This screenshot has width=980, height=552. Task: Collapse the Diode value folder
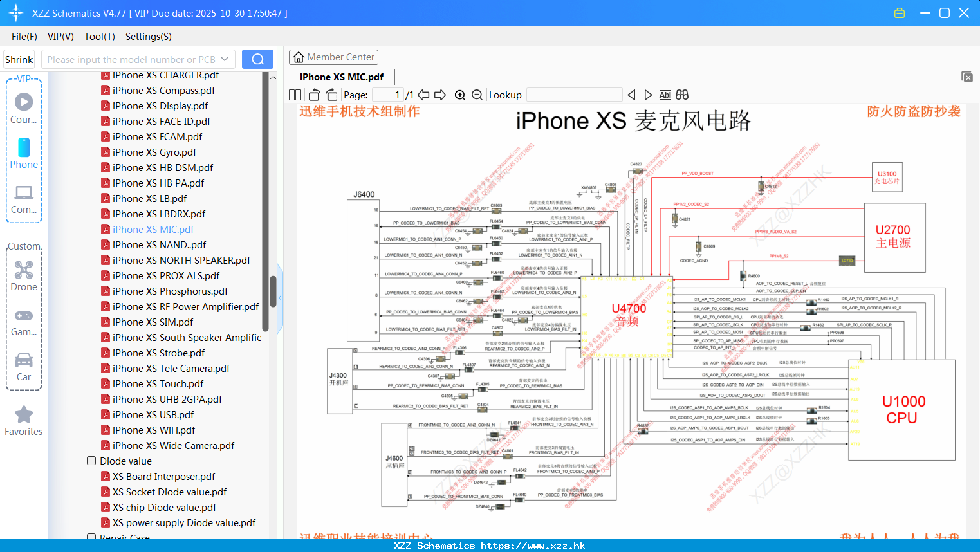click(x=91, y=461)
